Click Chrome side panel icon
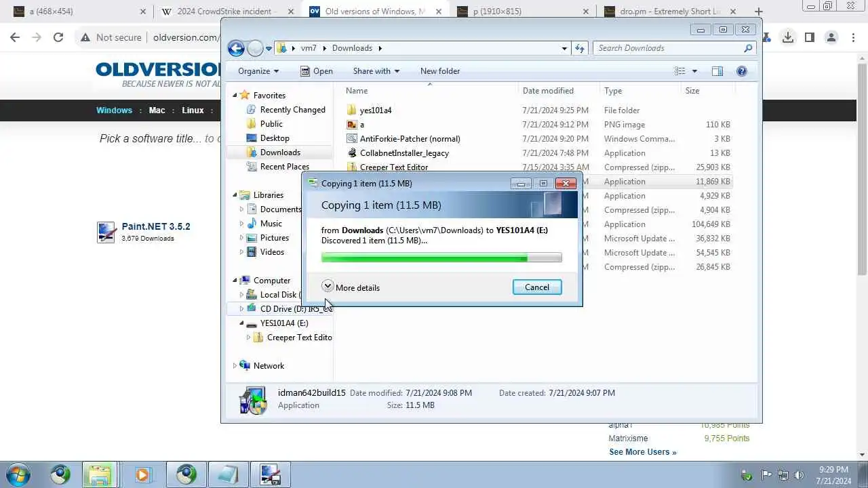 point(809,37)
